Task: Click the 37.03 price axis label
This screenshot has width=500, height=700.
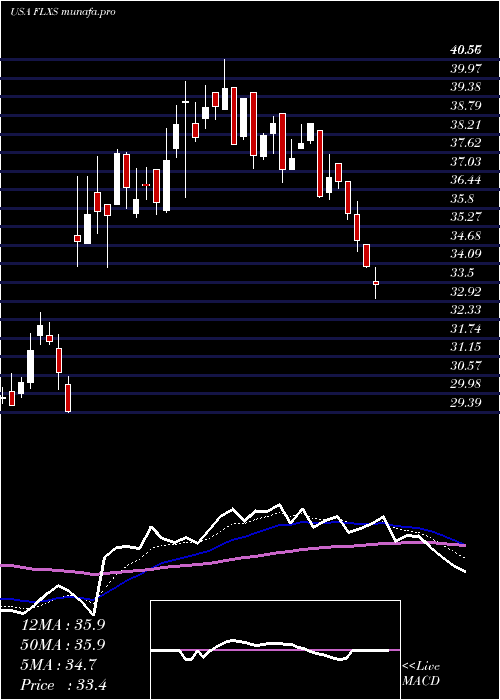Action: click(x=466, y=162)
